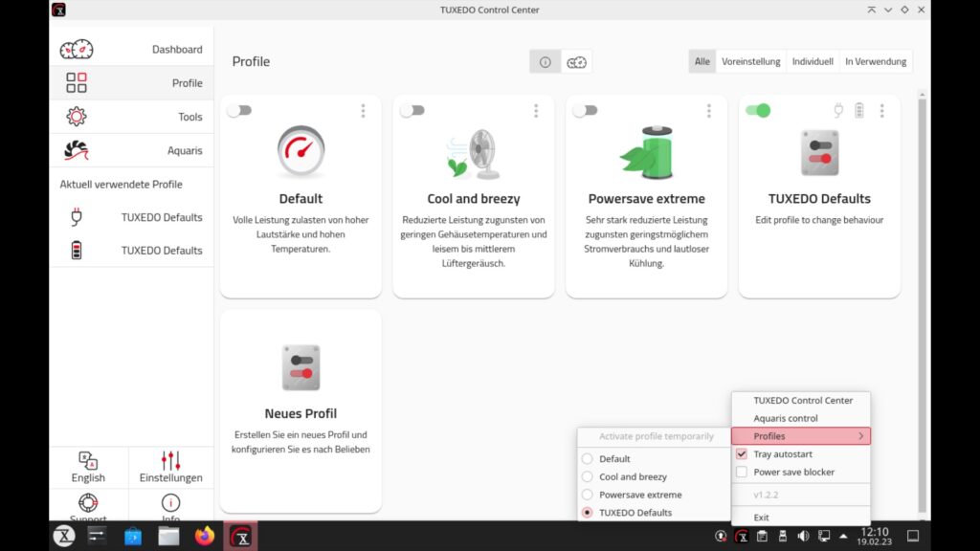Click the TUXEDO Defaults switch image
The height and width of the screenshot is (551, 980).
coord(819,153)
